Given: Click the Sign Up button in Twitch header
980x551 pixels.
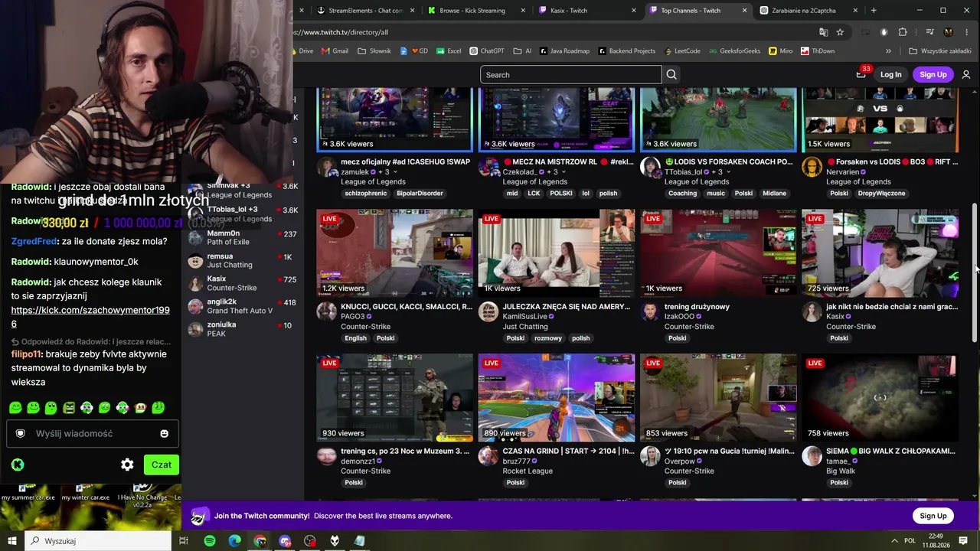Looking at the screenshot, I should click(x=933, y=74).
